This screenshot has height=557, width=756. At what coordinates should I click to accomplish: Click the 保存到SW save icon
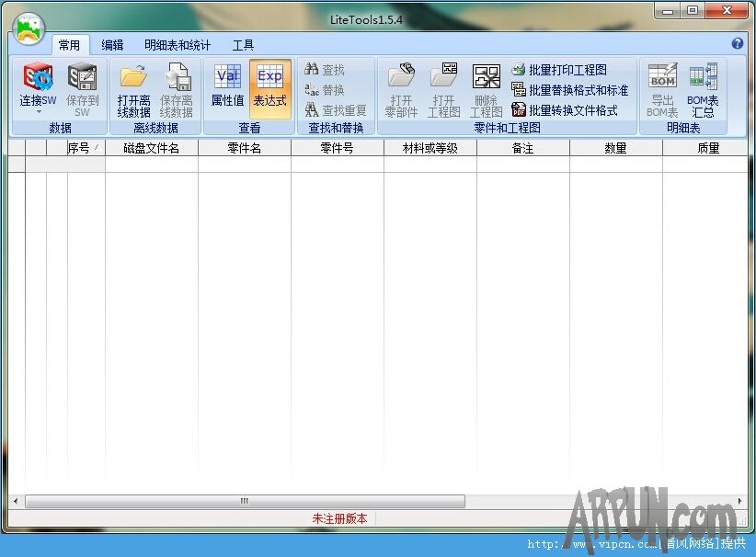pos(82,77)
